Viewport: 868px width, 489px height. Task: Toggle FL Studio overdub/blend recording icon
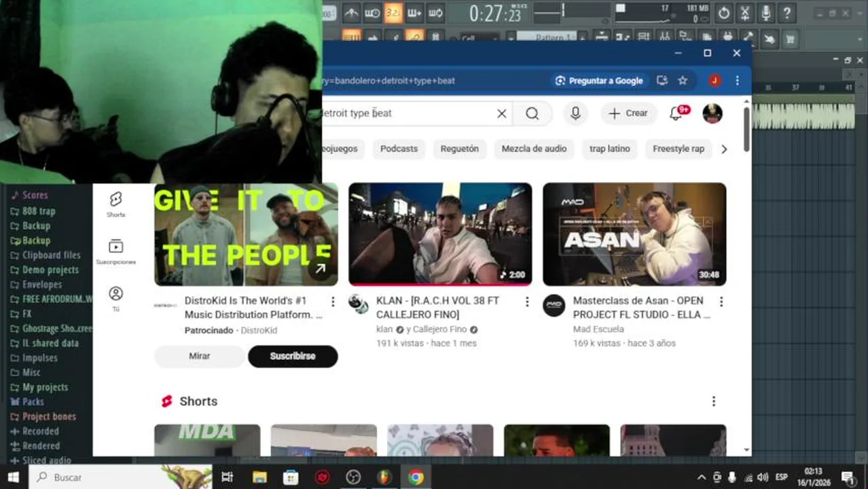[x=414, y=13]
